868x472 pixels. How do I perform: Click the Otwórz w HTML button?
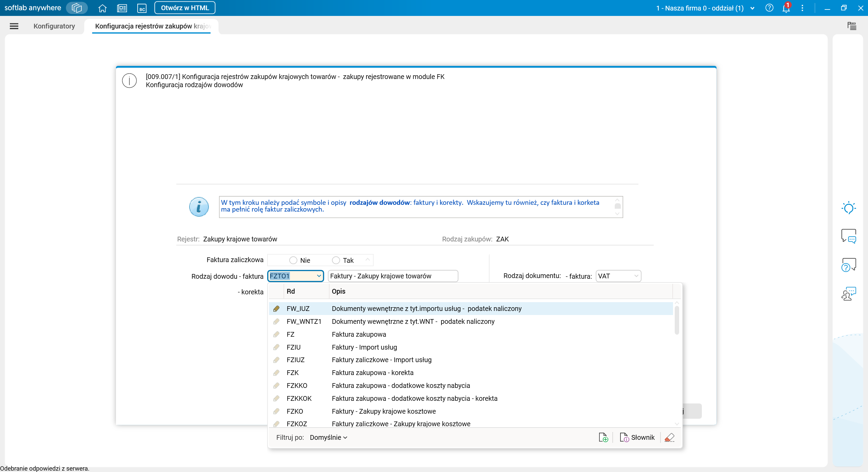tap(185, 8)
